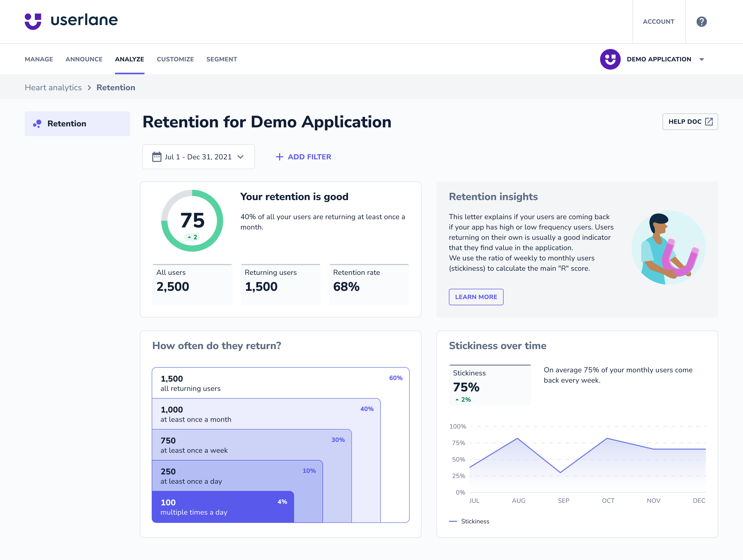Click the external link icon on Help Doc
The image size is (743, 560).
(x=709, y=122)
